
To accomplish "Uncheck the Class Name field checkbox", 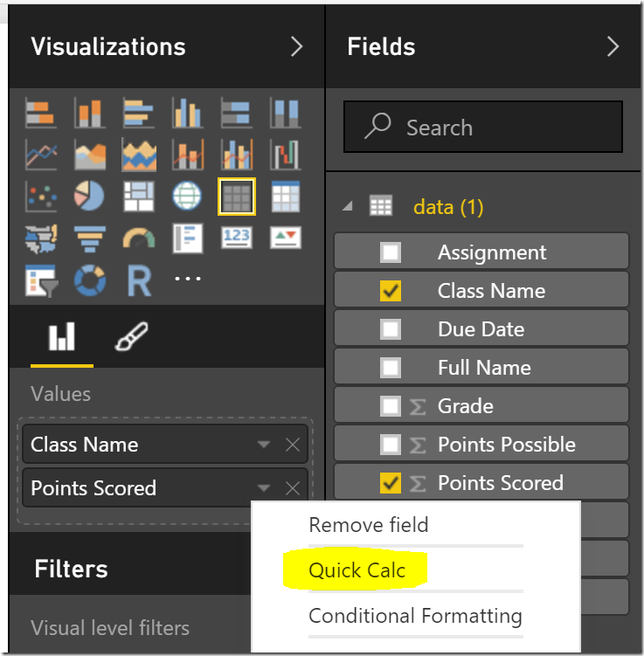I will [x=391, y=291].
